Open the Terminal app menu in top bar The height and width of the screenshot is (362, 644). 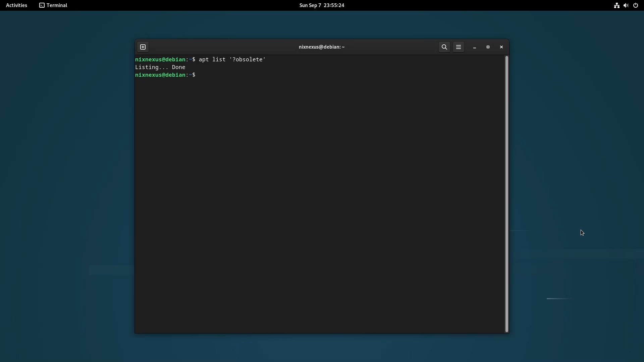pos(57,5)
